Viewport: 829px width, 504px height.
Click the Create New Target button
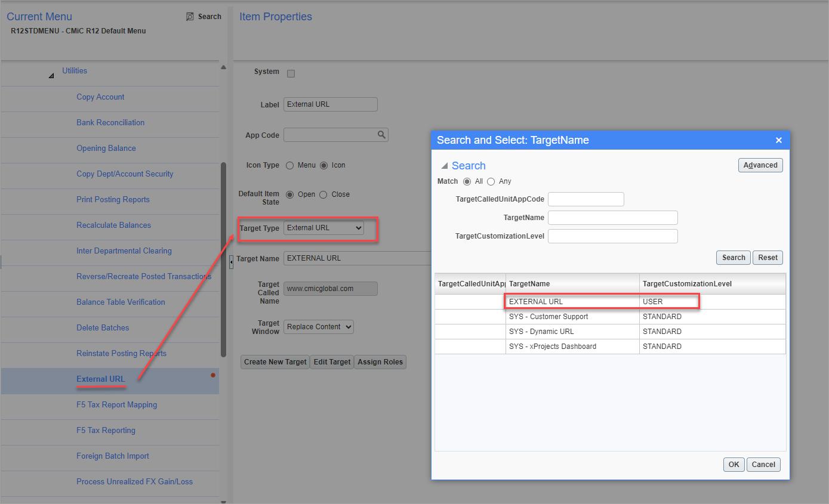(x=275, y=361)
